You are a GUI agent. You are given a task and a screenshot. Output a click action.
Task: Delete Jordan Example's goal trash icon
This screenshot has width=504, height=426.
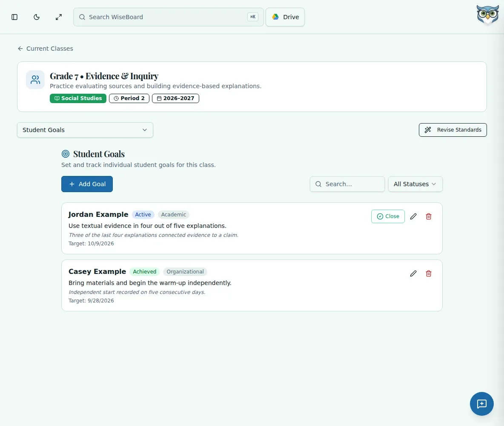click(429, 216)
